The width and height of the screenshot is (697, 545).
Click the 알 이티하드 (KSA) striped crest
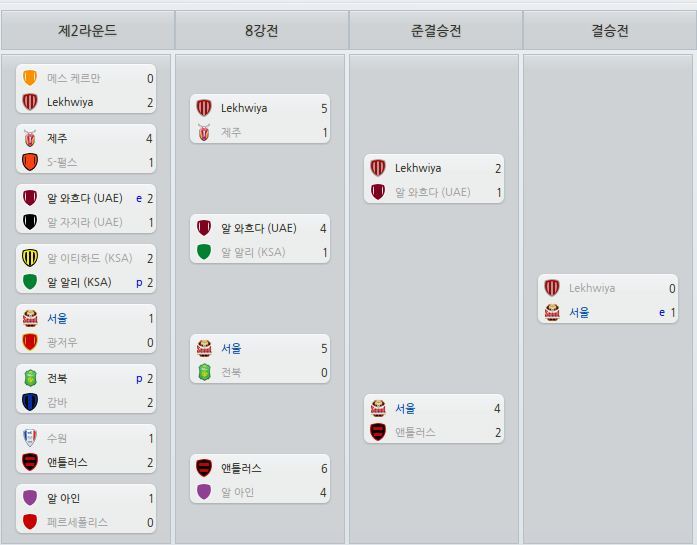[30, 258]
